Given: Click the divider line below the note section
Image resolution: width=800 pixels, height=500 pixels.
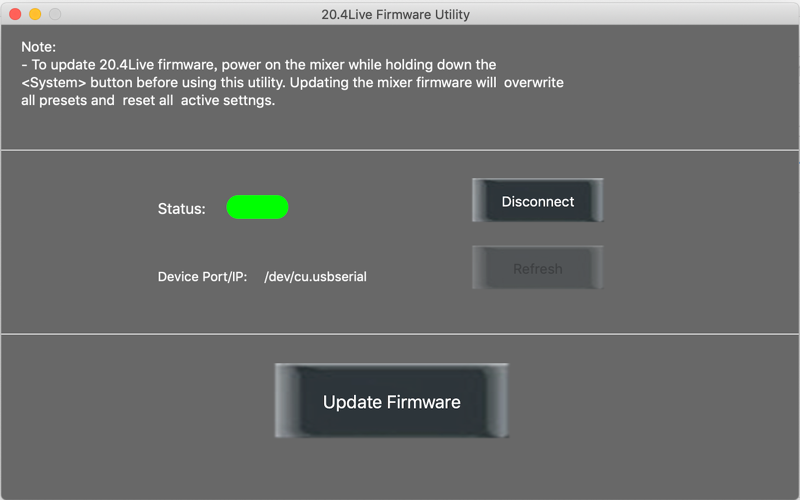Looking at the screenshot, I should (400, 150).
